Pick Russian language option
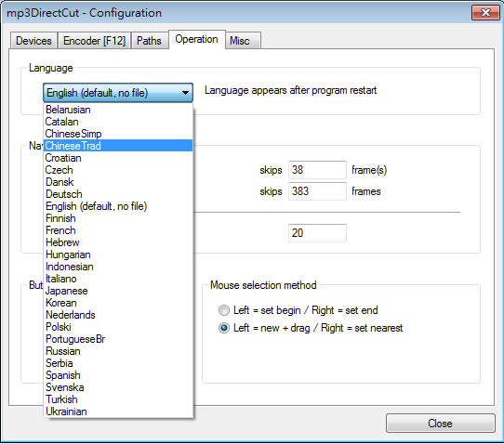This screenshot has width=504, height=444. (x=118, y=351)
